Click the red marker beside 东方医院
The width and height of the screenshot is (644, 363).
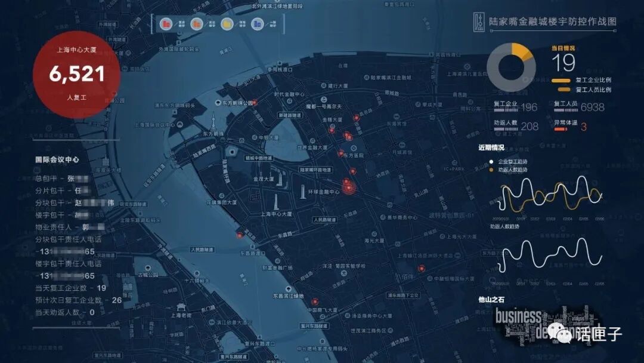click(340, 153)
